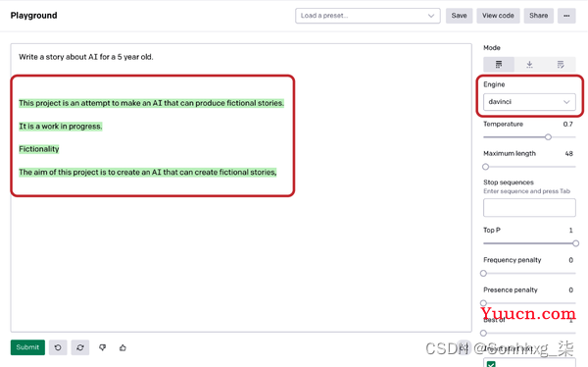
Task: Click the chevron arrow in Engine selector
Action: pos(566,102)
